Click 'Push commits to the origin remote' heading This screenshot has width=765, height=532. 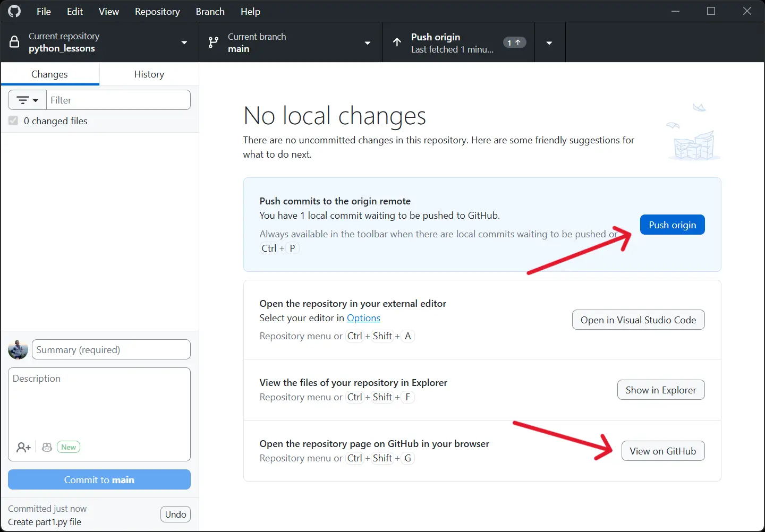click(335, 201)
